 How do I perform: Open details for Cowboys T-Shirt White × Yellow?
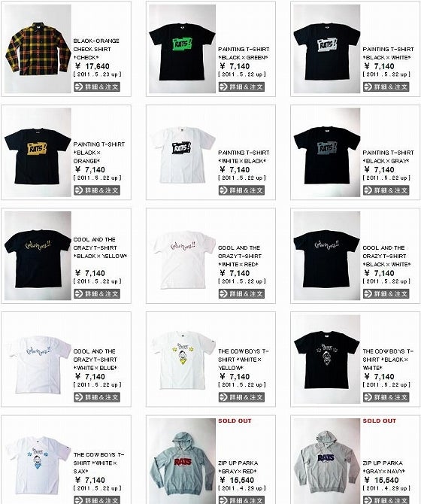[241, 397]
